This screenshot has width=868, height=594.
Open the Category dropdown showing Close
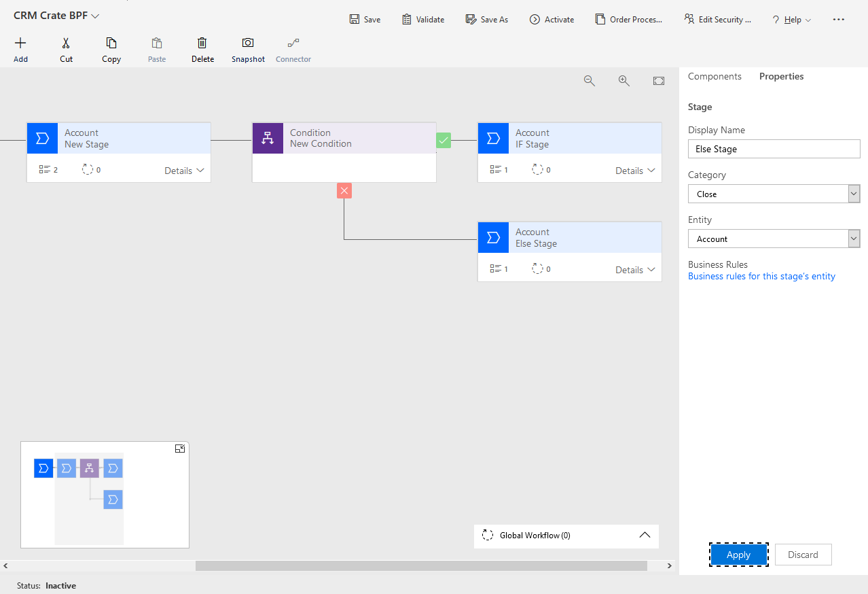[853, 194]
